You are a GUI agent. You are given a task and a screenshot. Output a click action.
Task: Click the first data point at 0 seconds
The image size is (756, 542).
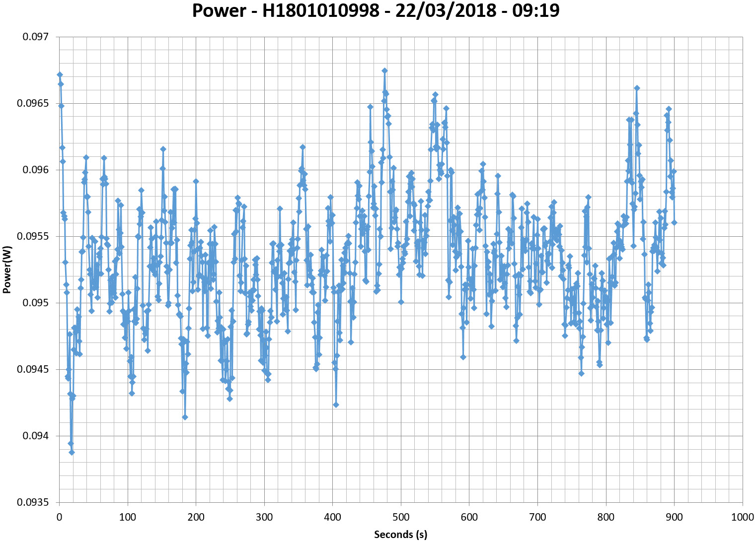tap(60, 74)
